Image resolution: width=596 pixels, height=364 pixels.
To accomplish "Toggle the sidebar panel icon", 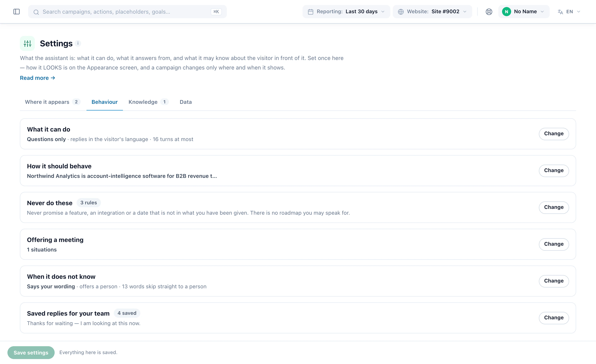I will [16, 12].
